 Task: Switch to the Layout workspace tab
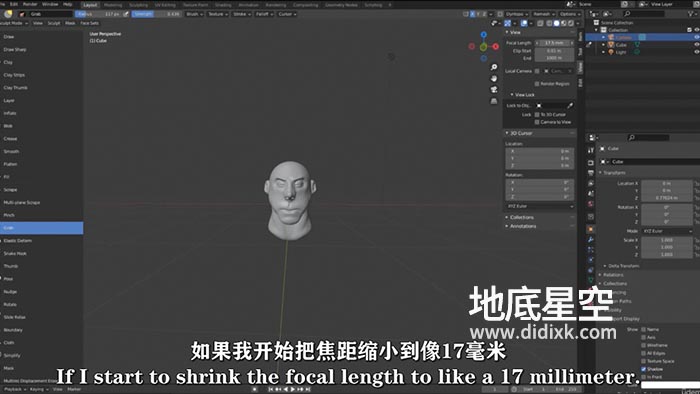[90, 5]
